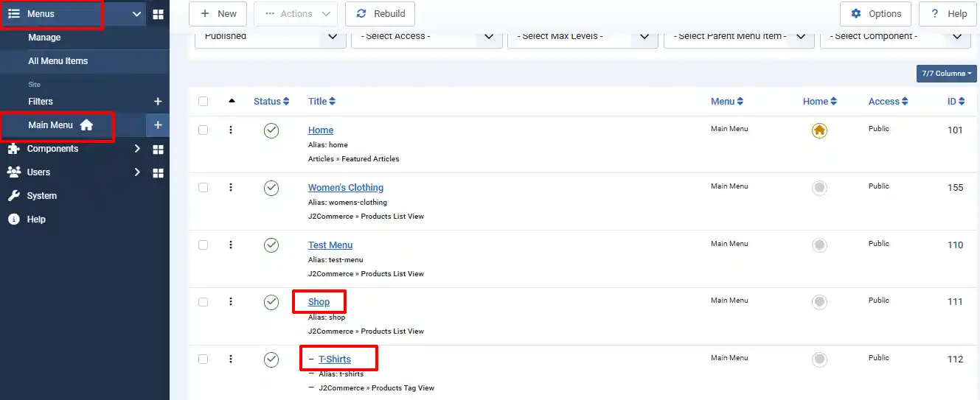Open the Shop menu item link

tap(319, 302)
